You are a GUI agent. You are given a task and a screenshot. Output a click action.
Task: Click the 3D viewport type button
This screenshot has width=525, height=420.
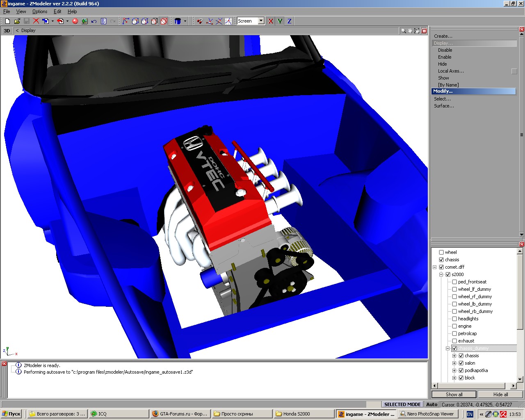point(7,31)
